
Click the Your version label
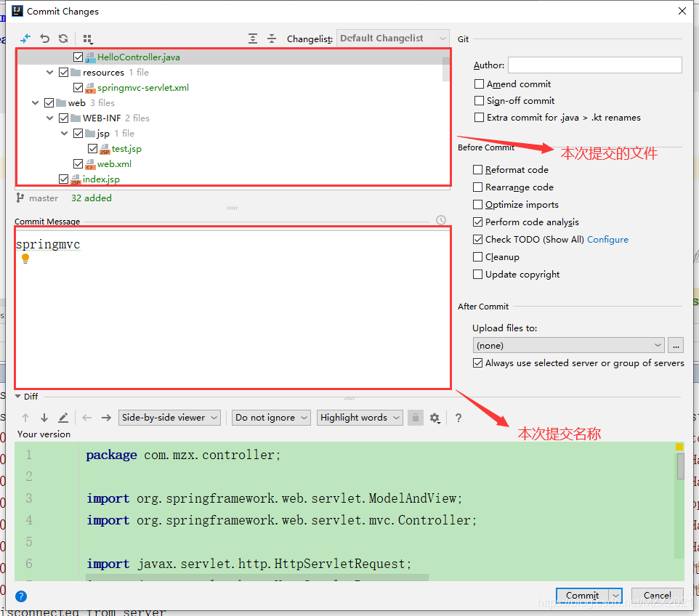[x=44, y=434]
